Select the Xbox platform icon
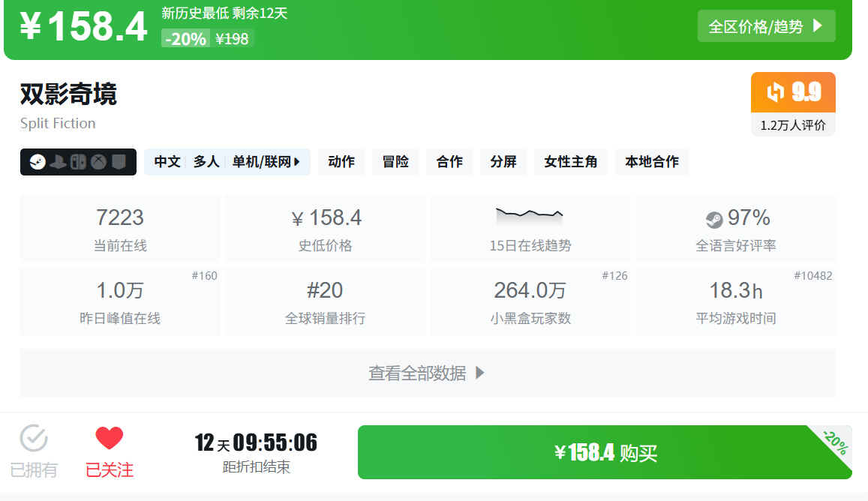 click(x=98, y=162)
